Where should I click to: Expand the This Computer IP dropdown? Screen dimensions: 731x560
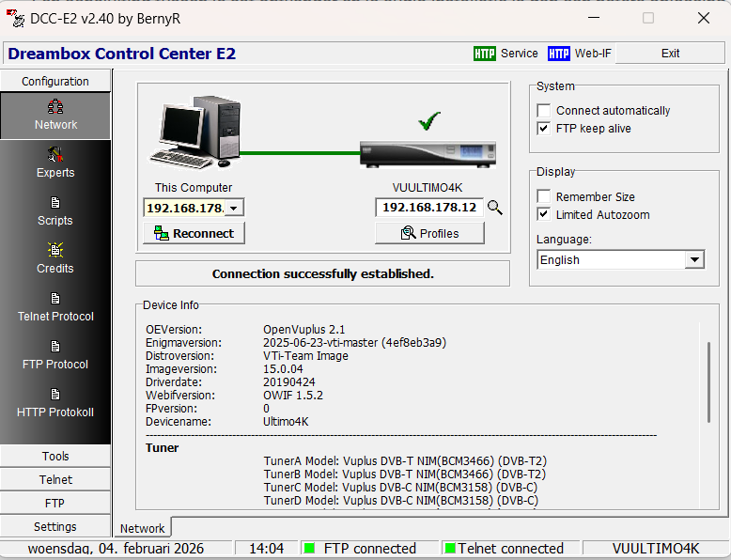(x=234, y=208)
